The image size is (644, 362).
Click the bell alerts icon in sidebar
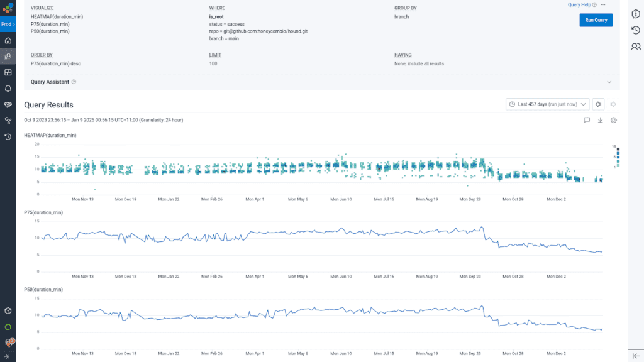click(x=8, y=89)
